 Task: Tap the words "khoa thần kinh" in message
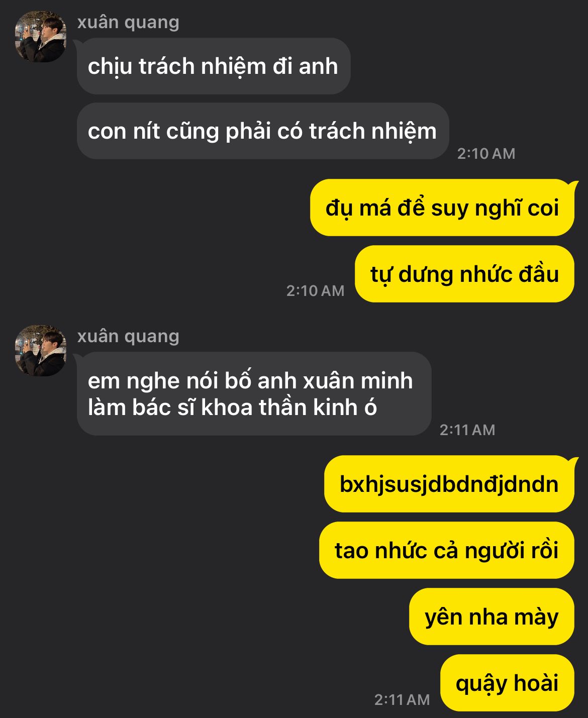point(289,407)
